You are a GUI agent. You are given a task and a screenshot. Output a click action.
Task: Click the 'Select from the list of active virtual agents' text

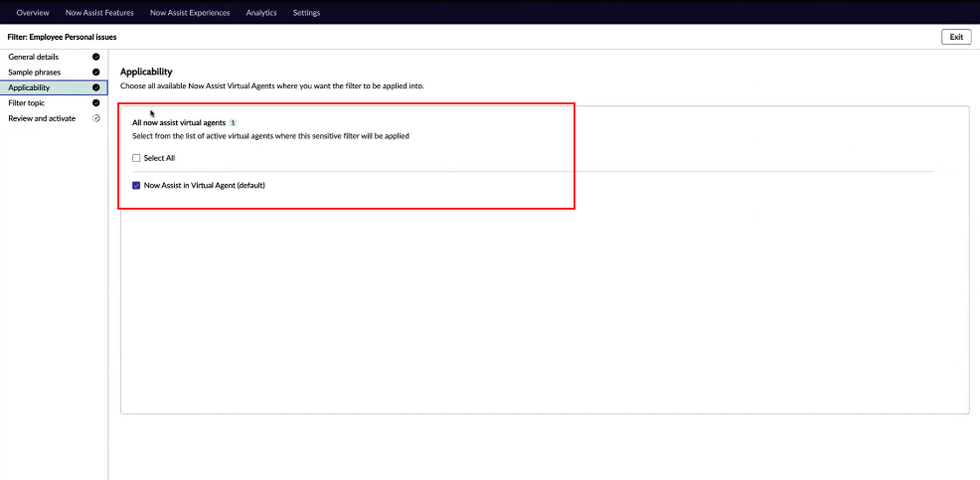[x=270, y=135]
